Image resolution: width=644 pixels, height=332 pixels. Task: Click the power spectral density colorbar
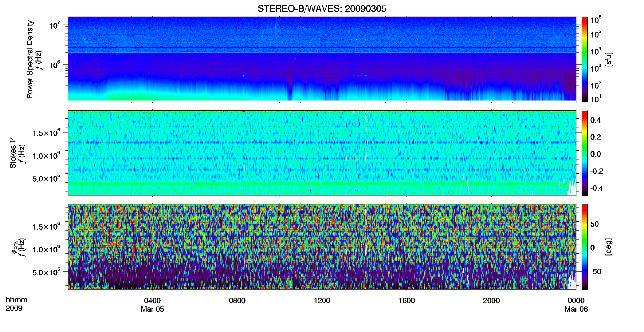point(585,59)
